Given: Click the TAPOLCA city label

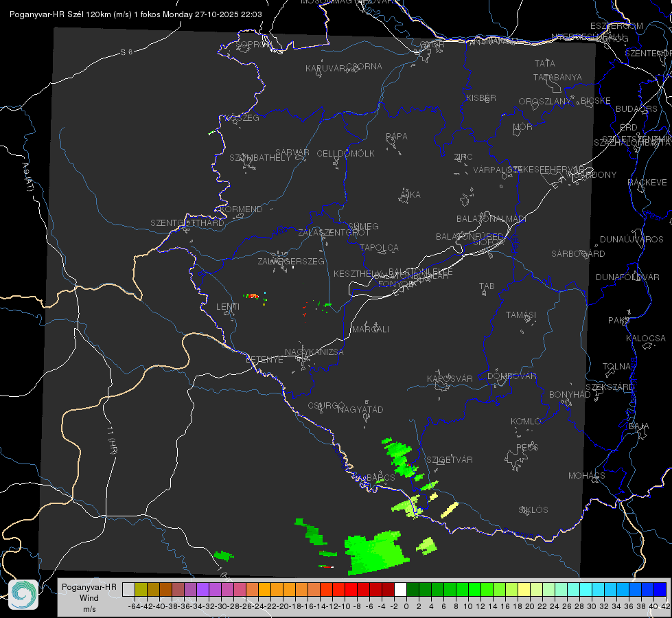Looking at the screenshot, I should click(379, 247).
